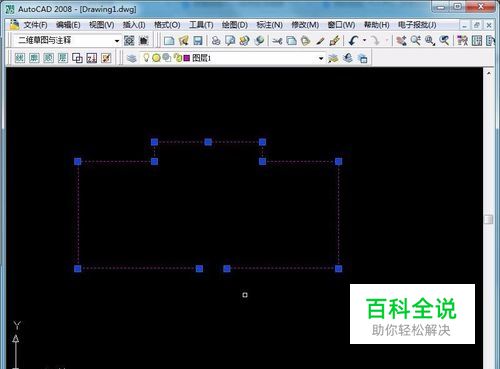
Task: Open the Block Editor icon
Action: point(334,41)
